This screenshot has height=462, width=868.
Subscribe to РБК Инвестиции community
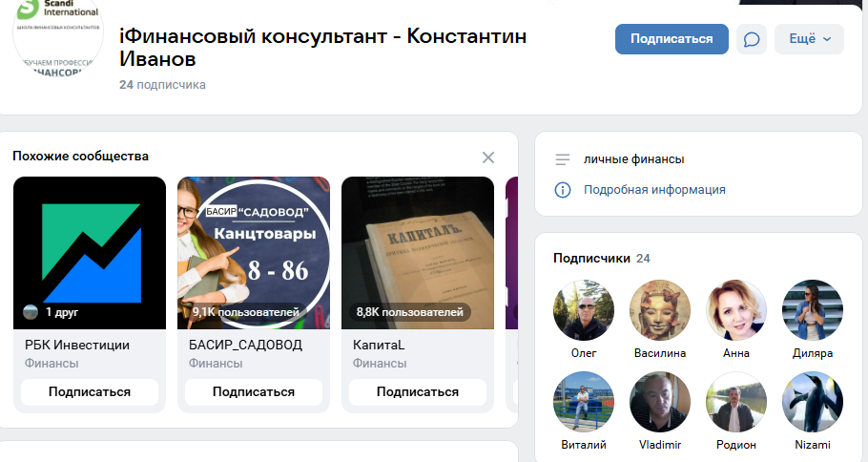pyautogui.click(x=90, y=392)
